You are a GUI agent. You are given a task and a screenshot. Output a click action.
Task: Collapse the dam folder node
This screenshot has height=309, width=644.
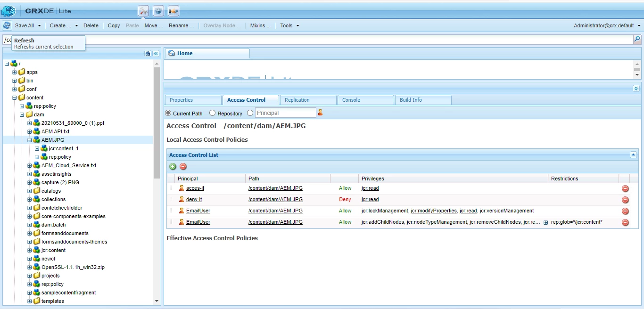click(22, 114)
